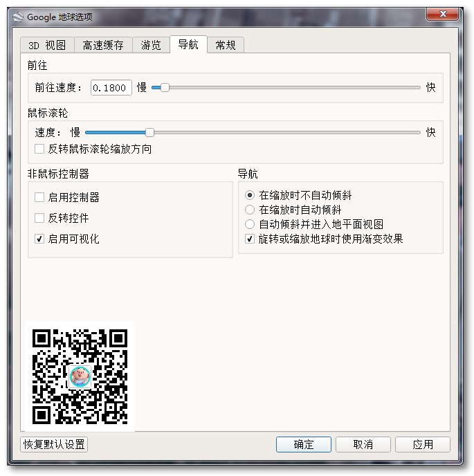The height and width of the screenshot is (476, 474).
Task: Disable 旋转或缩放地球时使用渐变效果 checkbox
Action: 250,239
